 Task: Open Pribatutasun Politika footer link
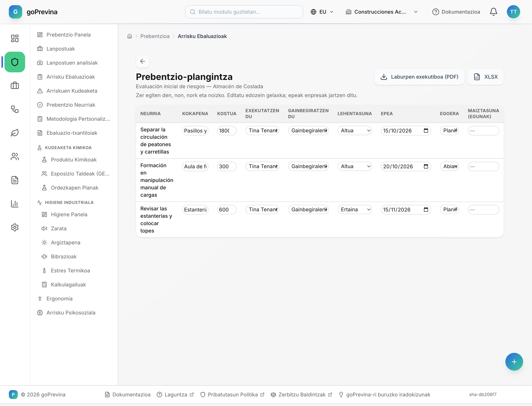pos(232,395)
